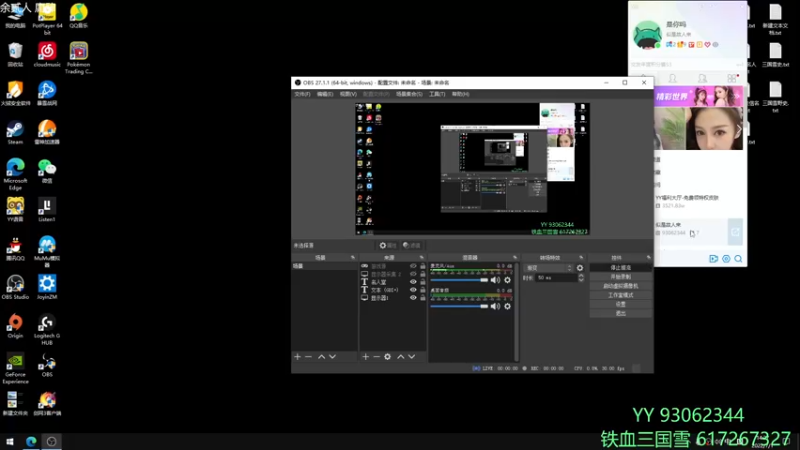This screenshot has width=800, height=450.
Task: Add a new scene with the plus icon
Action: coord(297,357)
